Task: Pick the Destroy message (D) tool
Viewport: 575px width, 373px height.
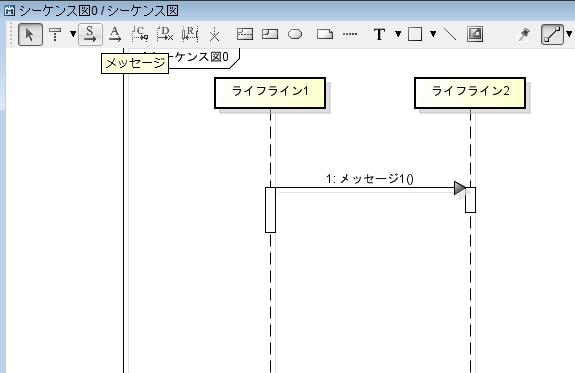Action: click(165, 34)
